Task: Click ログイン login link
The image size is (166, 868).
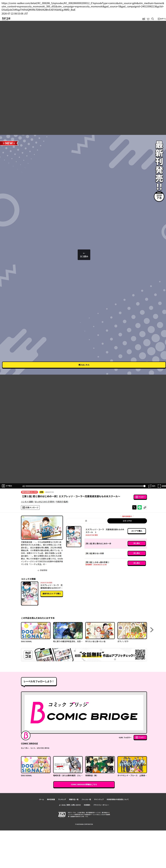Action: (162, 19)
